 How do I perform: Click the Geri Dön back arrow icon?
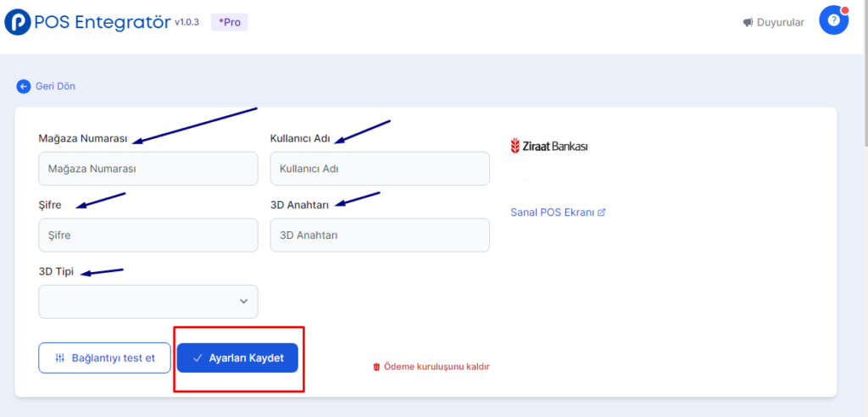coord(23,86)
